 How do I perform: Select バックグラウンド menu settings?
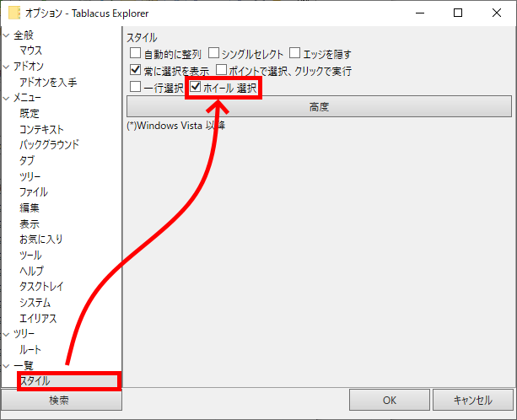click(x=50, y=145)
